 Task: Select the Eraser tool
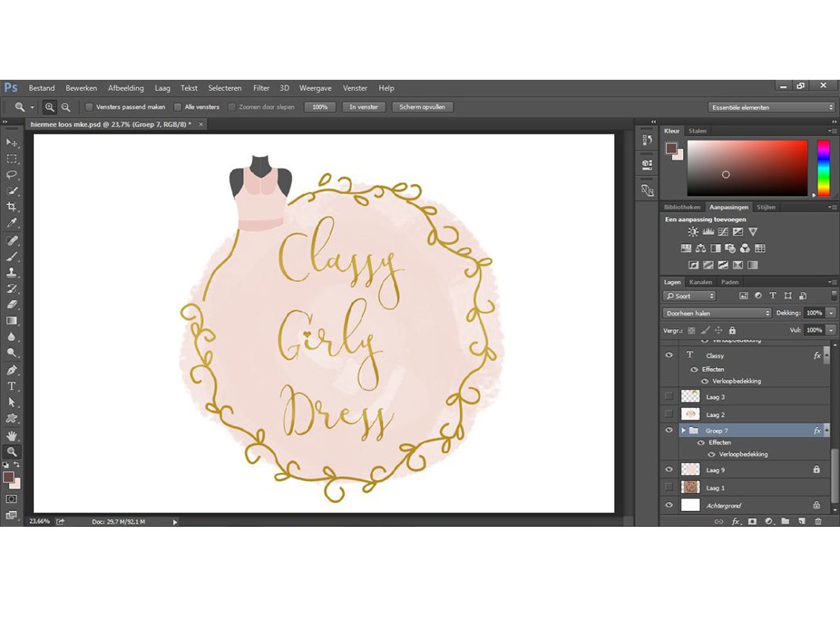[11, 305]
